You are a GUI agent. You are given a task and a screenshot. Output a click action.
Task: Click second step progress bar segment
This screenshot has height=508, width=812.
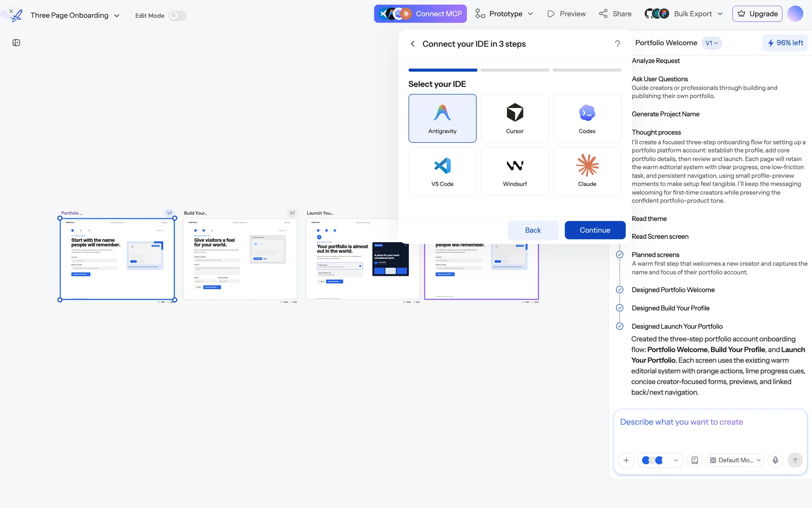(x=515, y=70)
